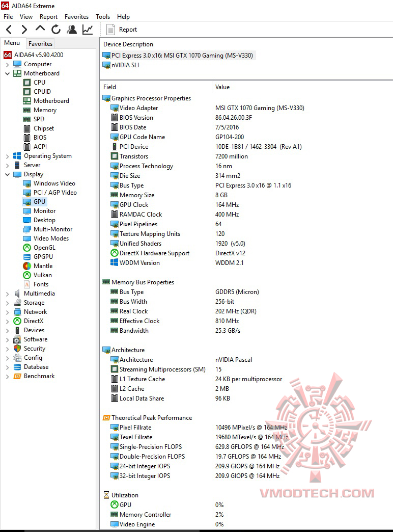Select the Monitor tree item
The image size is (393, 532).
click(39, 210)
